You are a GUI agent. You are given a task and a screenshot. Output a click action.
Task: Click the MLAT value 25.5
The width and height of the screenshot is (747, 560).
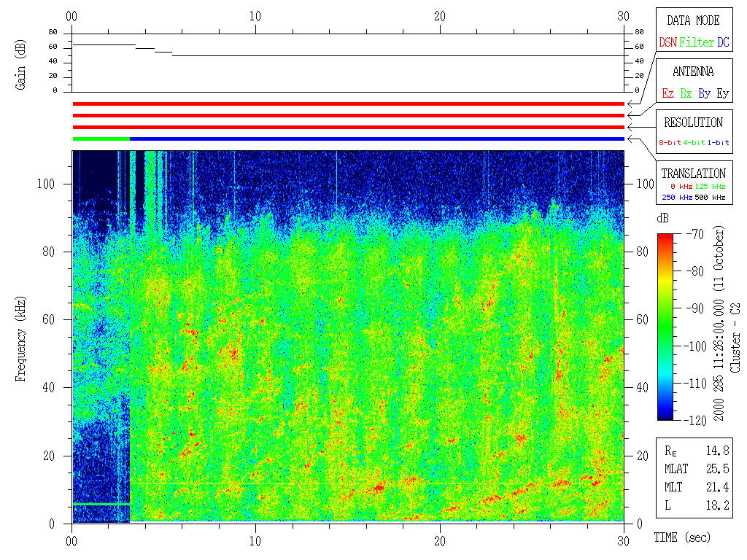pyautogui.click(x=717, y=468)
